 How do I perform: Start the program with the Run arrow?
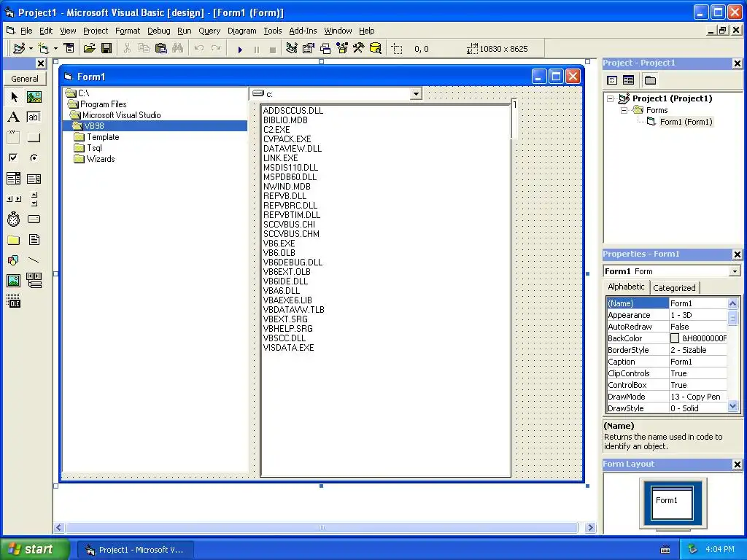coord(240,49)
